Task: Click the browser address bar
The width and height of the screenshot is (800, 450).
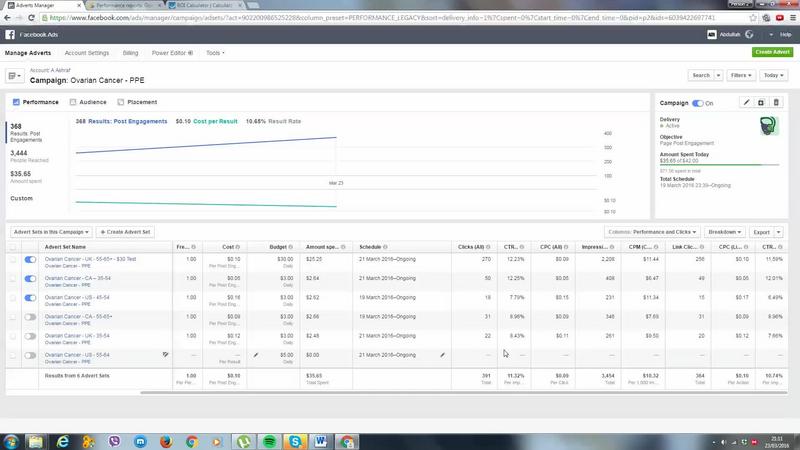Action: 393,18
